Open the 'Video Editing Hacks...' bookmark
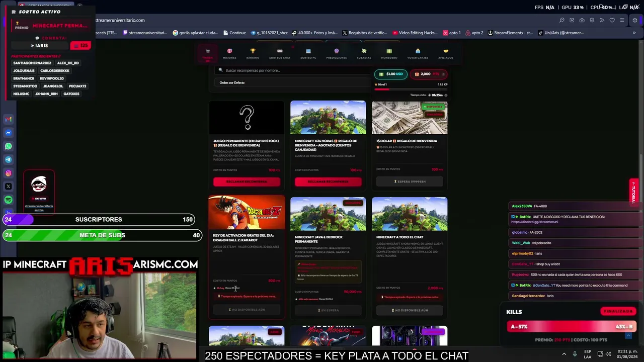 pyautogui.click(x=415, y=33)
